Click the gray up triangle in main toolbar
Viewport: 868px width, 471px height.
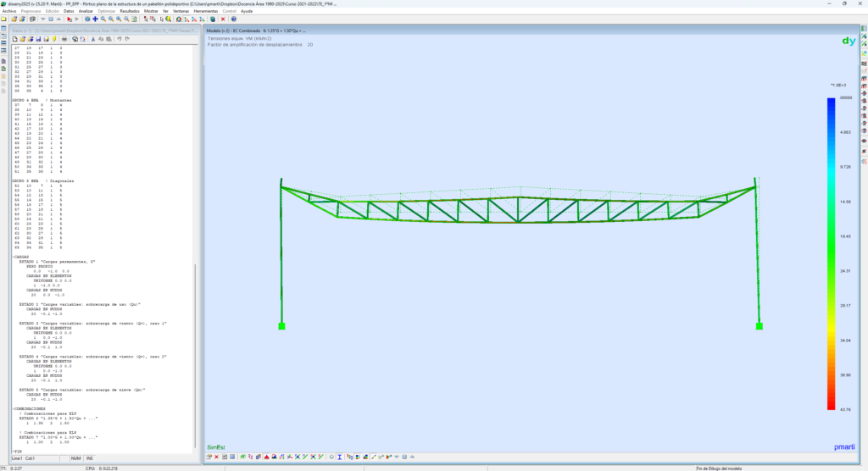click(58, 19)
